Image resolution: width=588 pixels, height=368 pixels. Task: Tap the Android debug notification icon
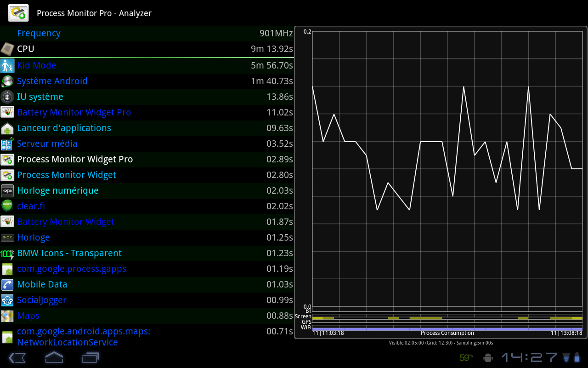pyautogui.click(x=488, y=357)
